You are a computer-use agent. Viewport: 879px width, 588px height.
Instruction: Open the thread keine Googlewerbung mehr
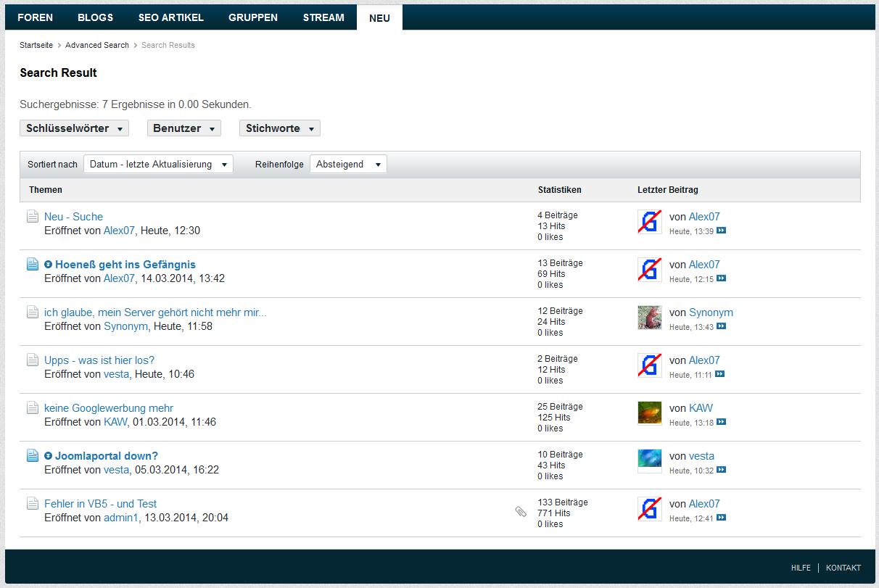coord(109,408)
